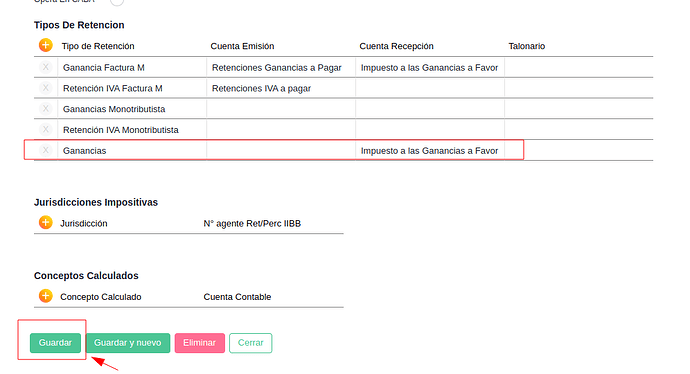The height and width of the screenshot is (374, 690).
Task: Open Cuenta Emisión field for Ganancias row
Action: coord(281,150)
